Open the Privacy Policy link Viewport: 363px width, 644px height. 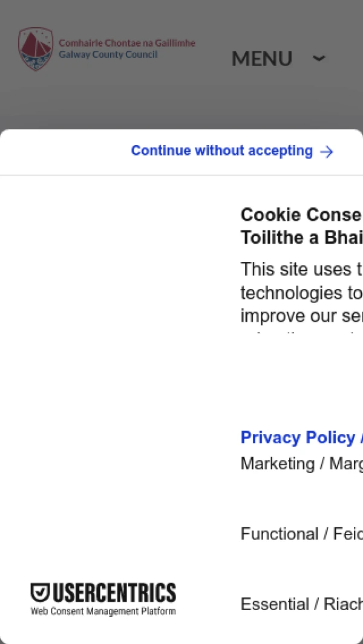coord(298,437)
